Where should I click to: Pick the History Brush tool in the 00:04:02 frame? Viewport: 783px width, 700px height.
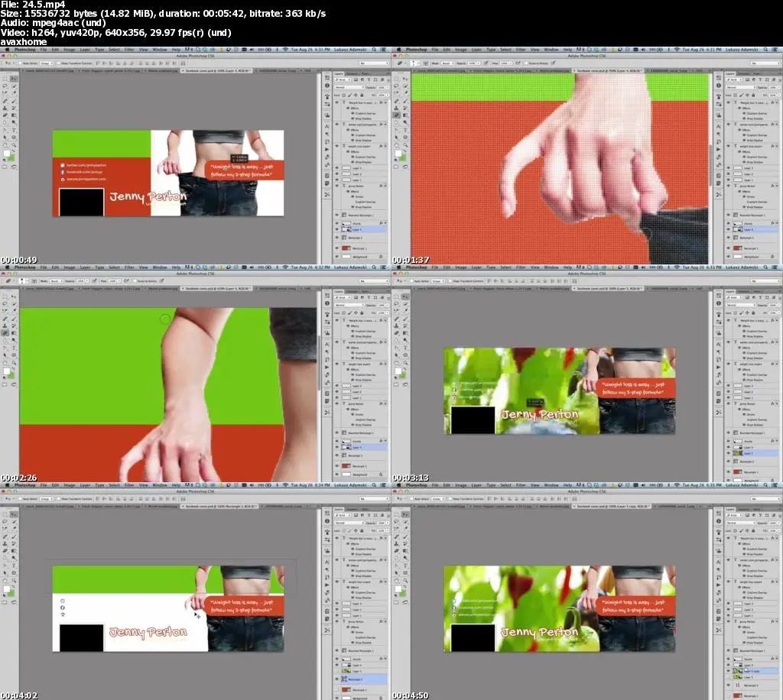[x=14, y=543]
